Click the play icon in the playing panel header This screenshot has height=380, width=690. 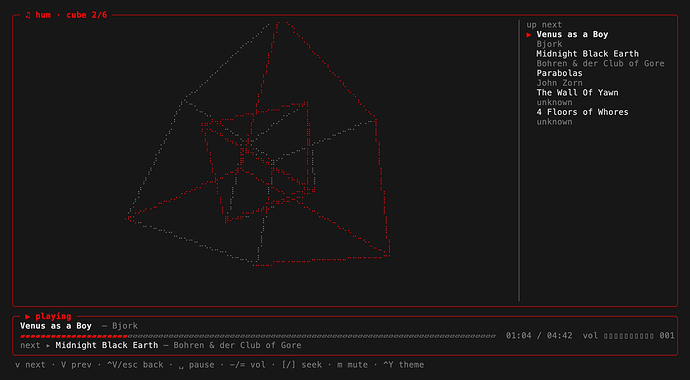pos(28,316)
